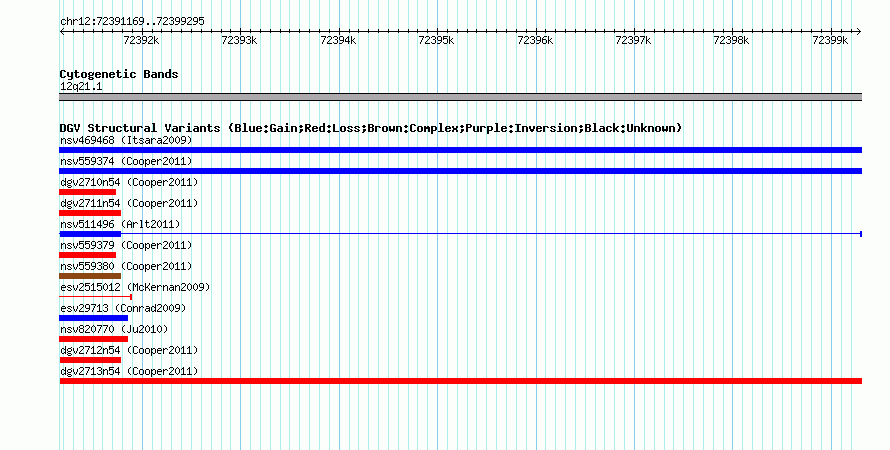Screen dimensions: 890x450
Task: Open the nsv559374 (Cooper2011) variant label
Action: [126, 161]
